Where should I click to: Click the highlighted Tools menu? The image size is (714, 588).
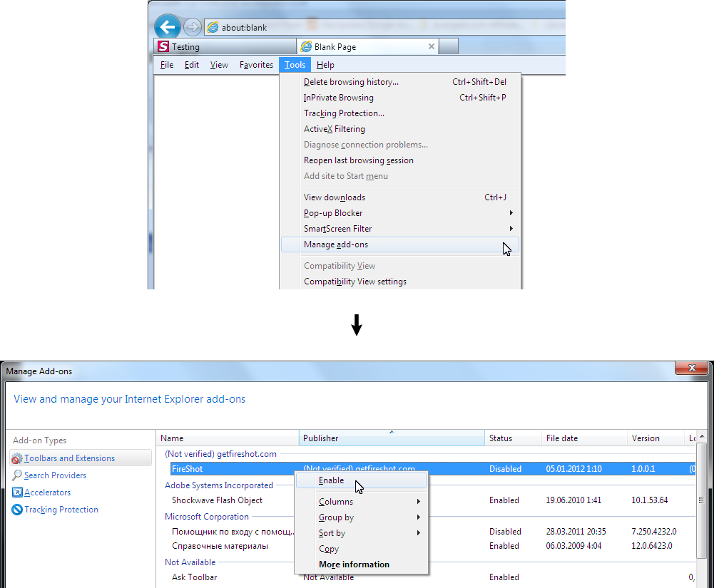click(295, 65)
